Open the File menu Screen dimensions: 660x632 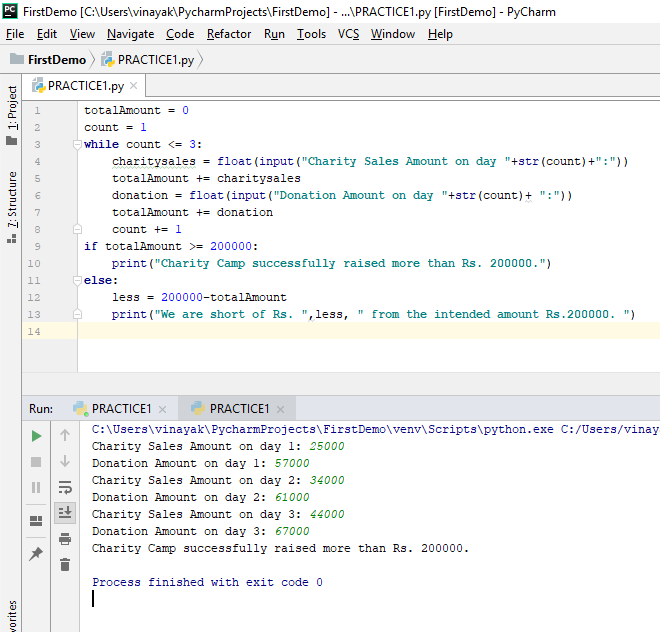point(15,34)
